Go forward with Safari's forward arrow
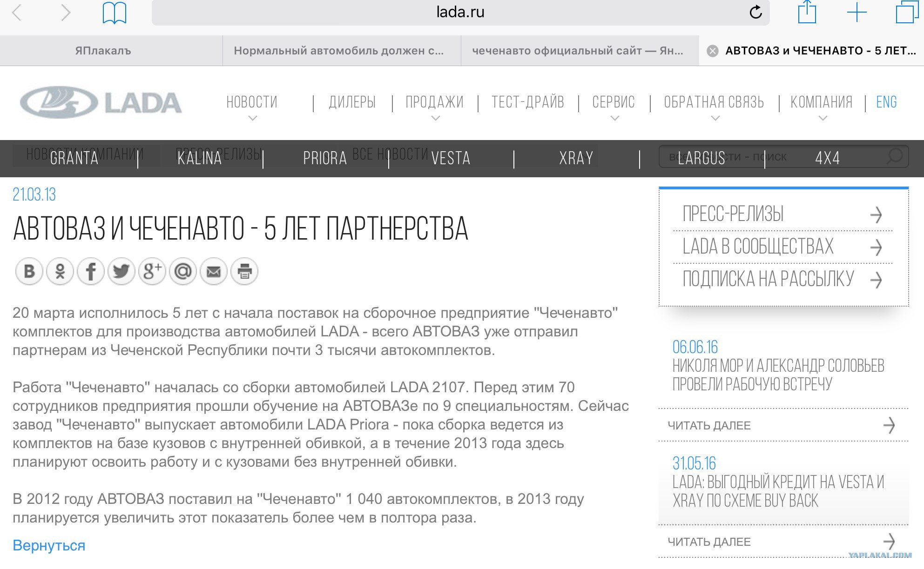This screenshot has height=569, width=924. point(66,13)
